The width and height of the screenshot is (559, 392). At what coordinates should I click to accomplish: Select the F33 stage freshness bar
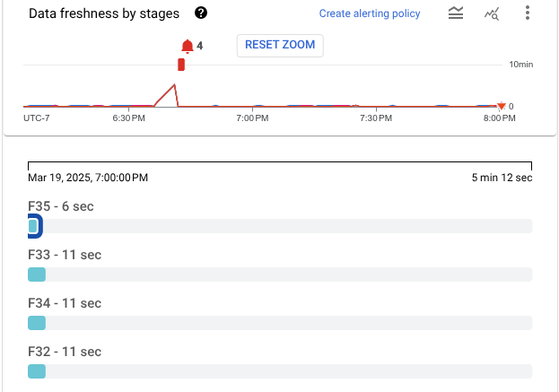click(37, 274)
